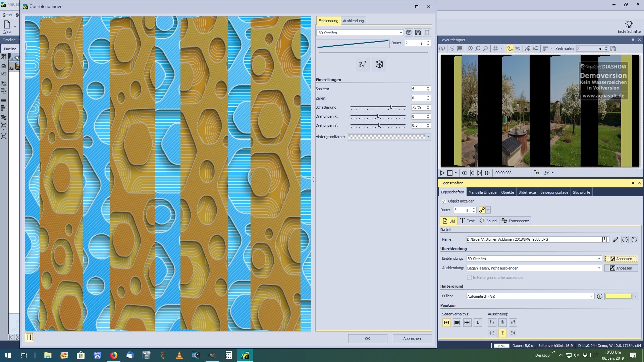Viewport: 644px width, 362px height.
Task: Toggle the Objekt anzeigen checkbox
Action: (444, 201)
